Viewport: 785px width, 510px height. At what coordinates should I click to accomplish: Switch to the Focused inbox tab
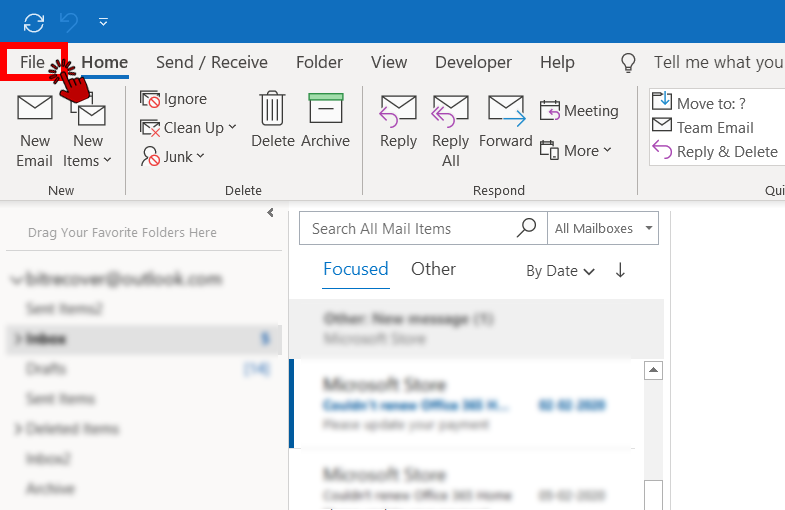(355, 269)
